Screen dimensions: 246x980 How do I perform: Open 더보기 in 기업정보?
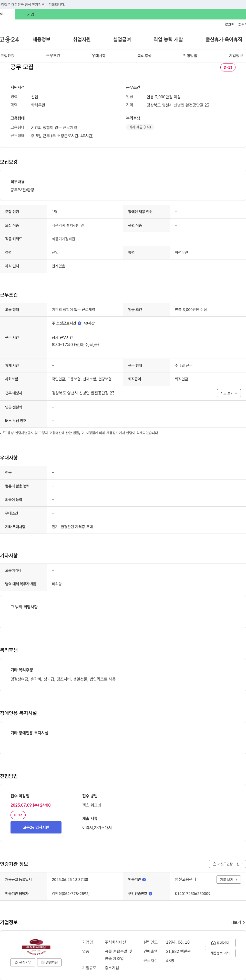coord(238,923)
